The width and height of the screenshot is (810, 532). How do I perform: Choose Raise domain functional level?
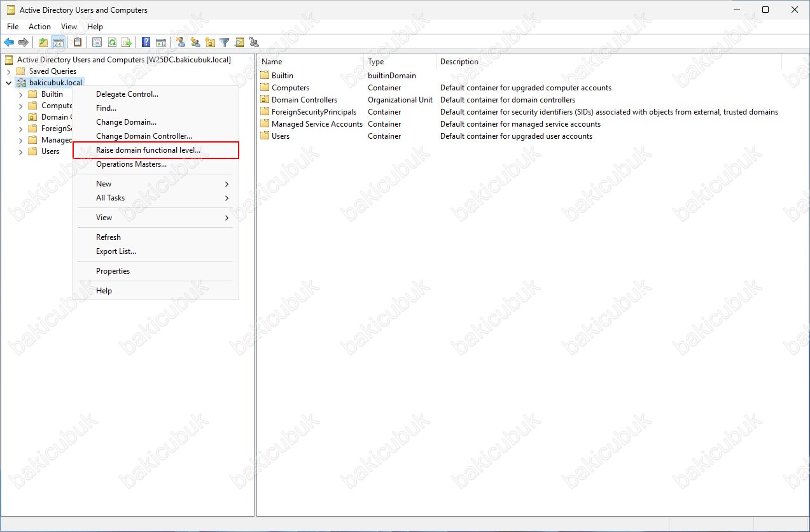(x=155, y=150)
